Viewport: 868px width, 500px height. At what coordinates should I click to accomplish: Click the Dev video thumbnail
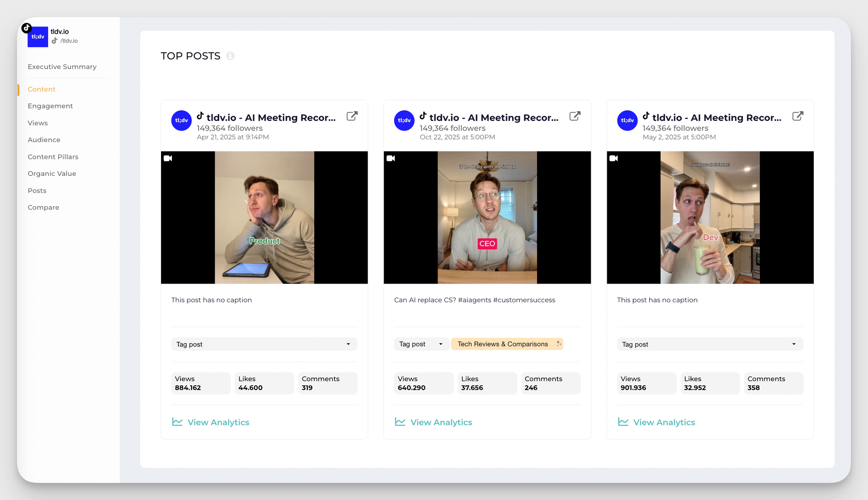(710, 217)
